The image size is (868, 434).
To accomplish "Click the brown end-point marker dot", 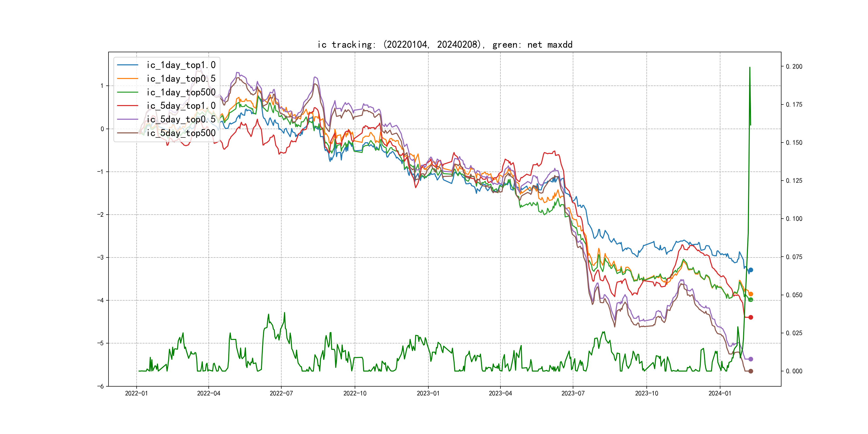I will [750, 371].
